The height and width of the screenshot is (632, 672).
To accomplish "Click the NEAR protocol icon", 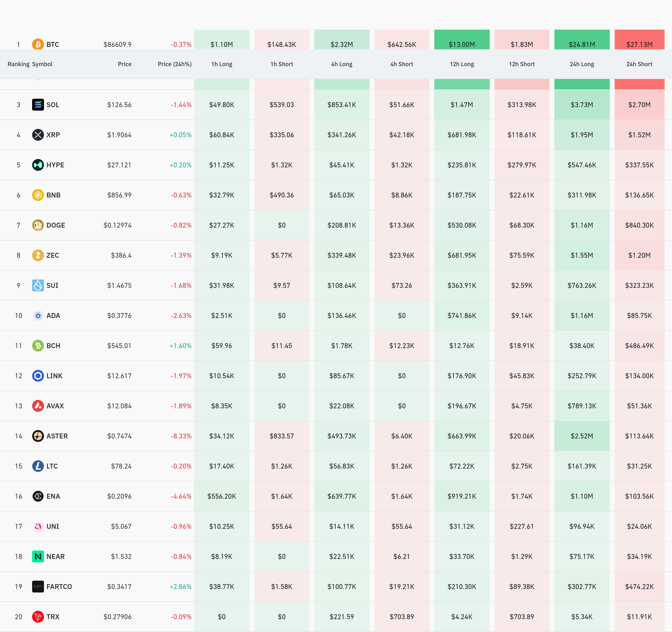I will pyautogui.click(x=38, y=556).
